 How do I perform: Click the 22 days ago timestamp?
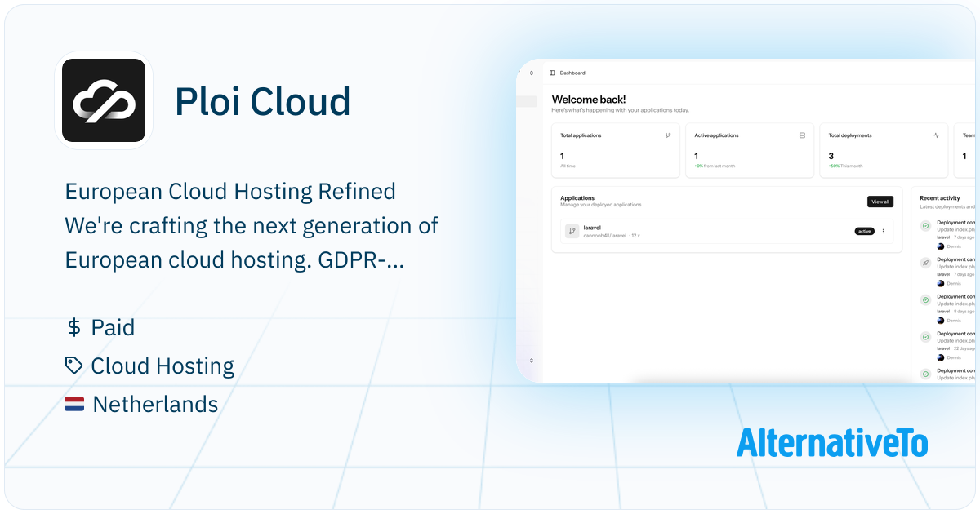coord(964,348)
